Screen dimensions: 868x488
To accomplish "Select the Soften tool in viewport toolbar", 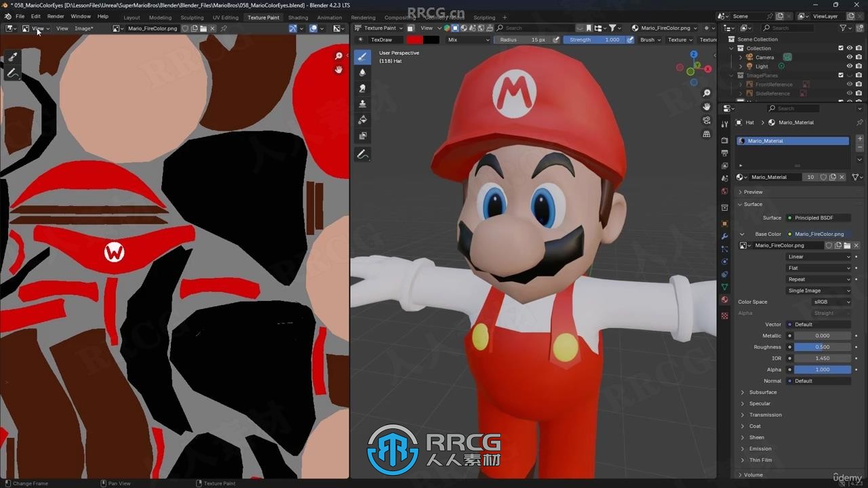I will 362,73.
